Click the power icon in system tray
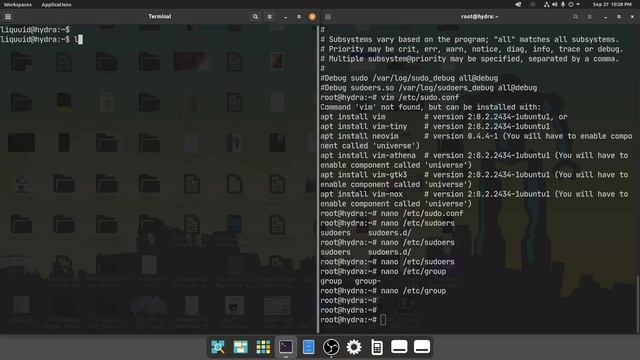Screen dimensions: 640x360 tap(571, 4)
